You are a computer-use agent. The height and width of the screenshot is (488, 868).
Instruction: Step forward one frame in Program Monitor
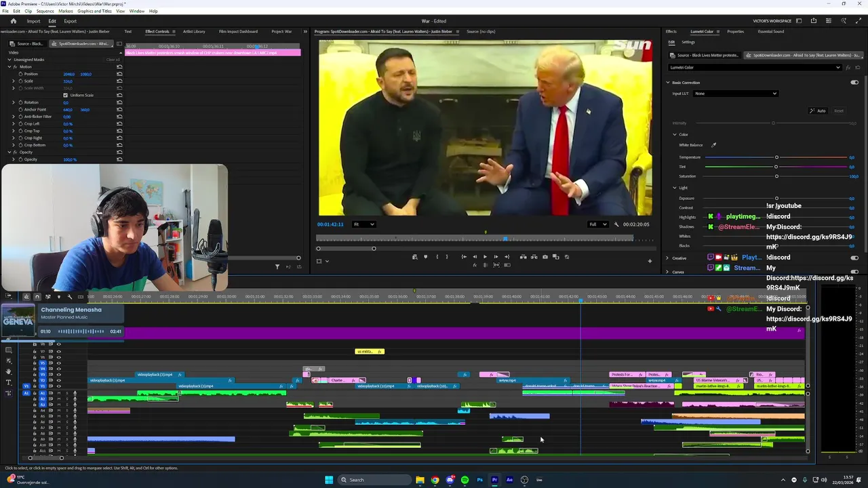coord(496,257)
